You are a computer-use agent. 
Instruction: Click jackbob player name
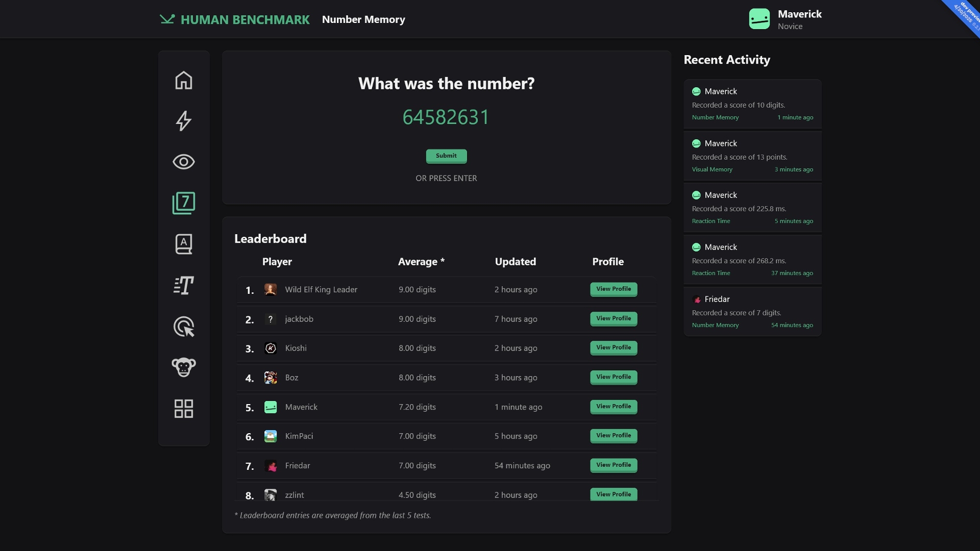point(299,319)
